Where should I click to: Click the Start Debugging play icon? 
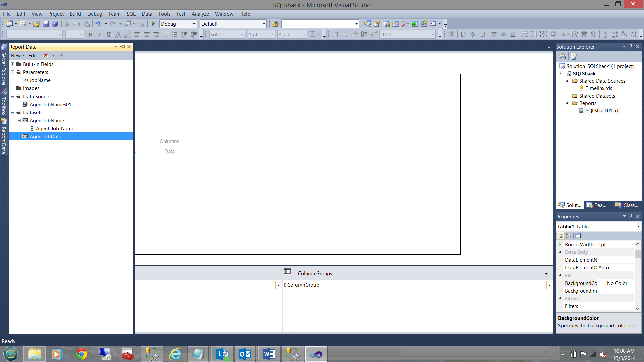coord(153,24)
